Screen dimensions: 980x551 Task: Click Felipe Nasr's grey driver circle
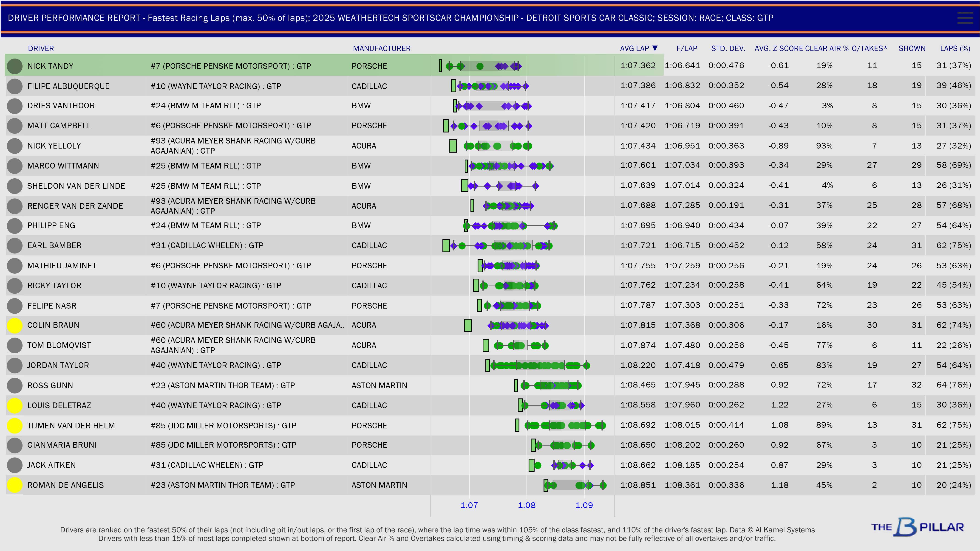tap(15, 306)
